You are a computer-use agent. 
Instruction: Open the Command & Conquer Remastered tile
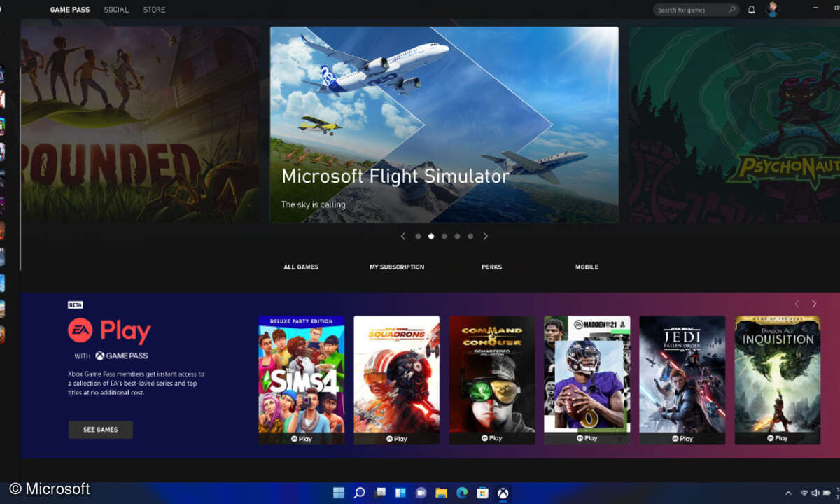click(x=492, y=380)
